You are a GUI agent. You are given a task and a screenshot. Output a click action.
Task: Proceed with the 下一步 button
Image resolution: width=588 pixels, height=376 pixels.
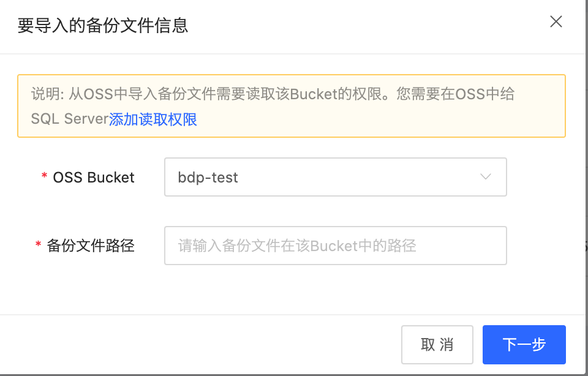524,345
